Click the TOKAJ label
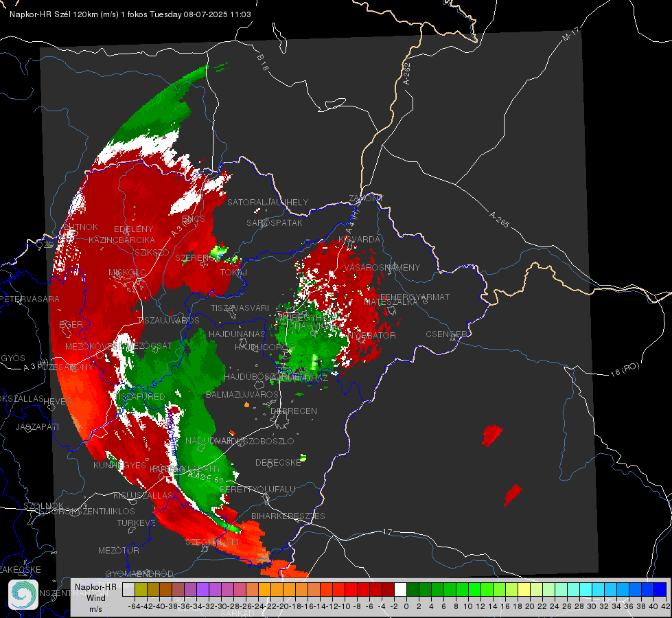This screenshot has height=618, width=672. coord(234,273)
